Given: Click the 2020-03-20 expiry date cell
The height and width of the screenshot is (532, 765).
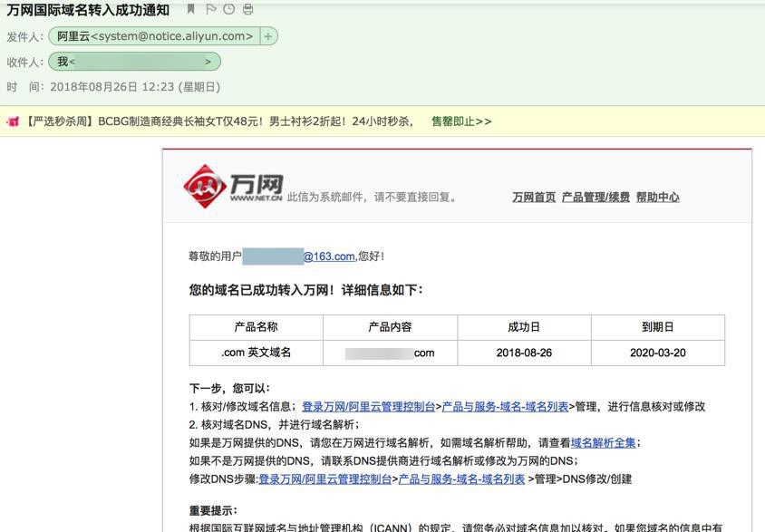Looking at the screenshot, I should point(658,353).
